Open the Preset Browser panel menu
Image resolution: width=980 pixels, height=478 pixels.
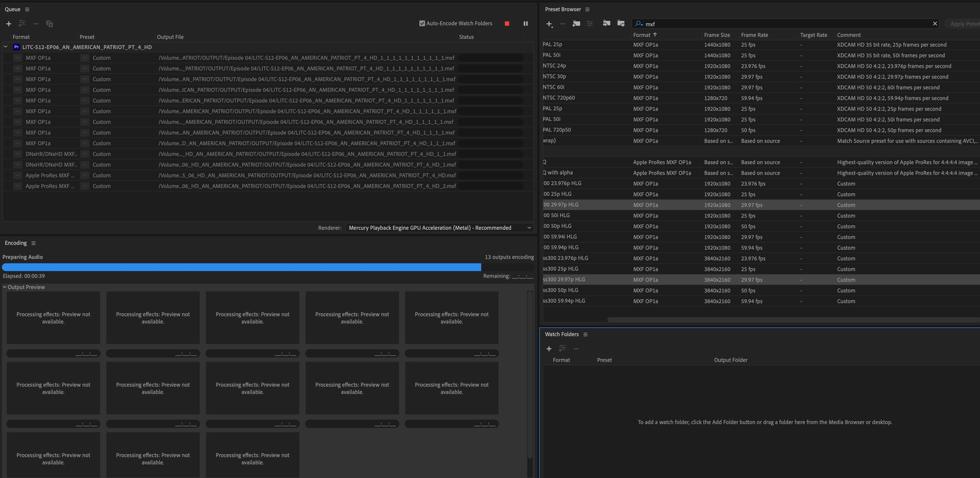tap(587, 9)
